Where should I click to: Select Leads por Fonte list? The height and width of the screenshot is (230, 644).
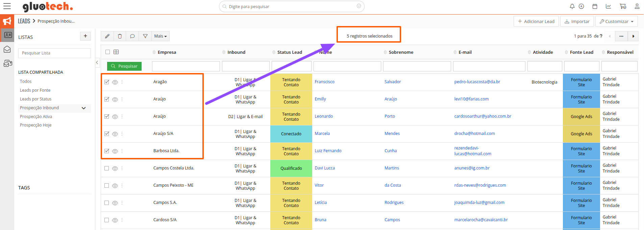pos(35,90)
